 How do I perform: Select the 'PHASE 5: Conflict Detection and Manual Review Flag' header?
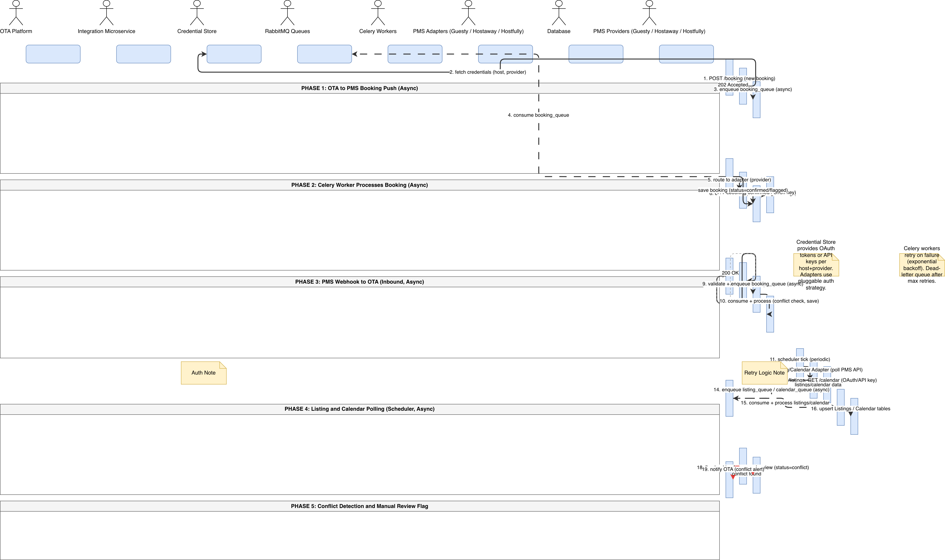click(360, 506)
